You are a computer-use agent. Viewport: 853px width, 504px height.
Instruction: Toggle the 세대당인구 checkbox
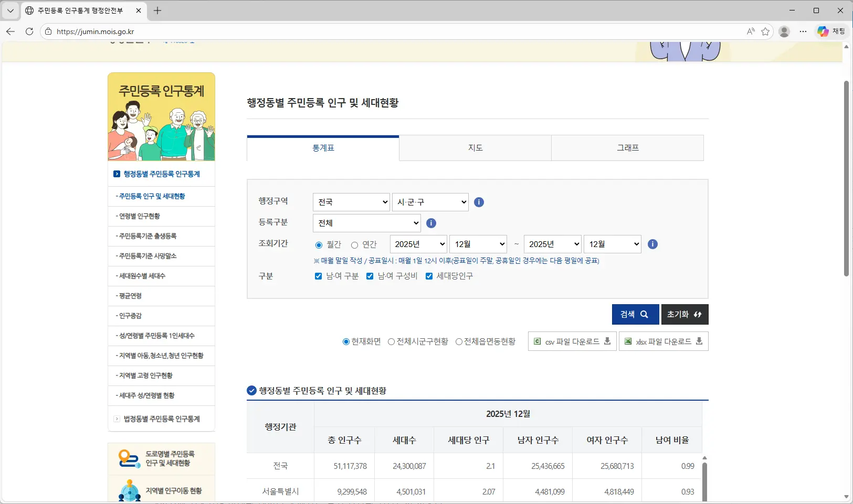(x=429, y=276)
